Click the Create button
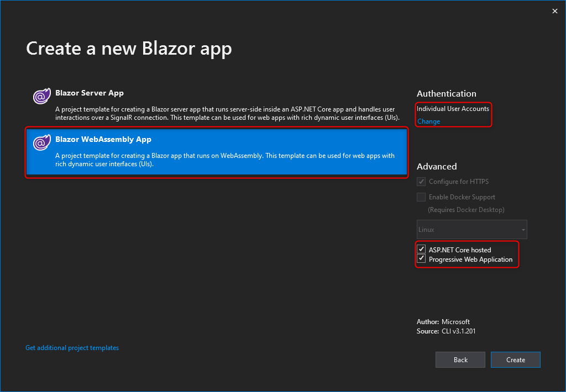 (x=516, y=359)
